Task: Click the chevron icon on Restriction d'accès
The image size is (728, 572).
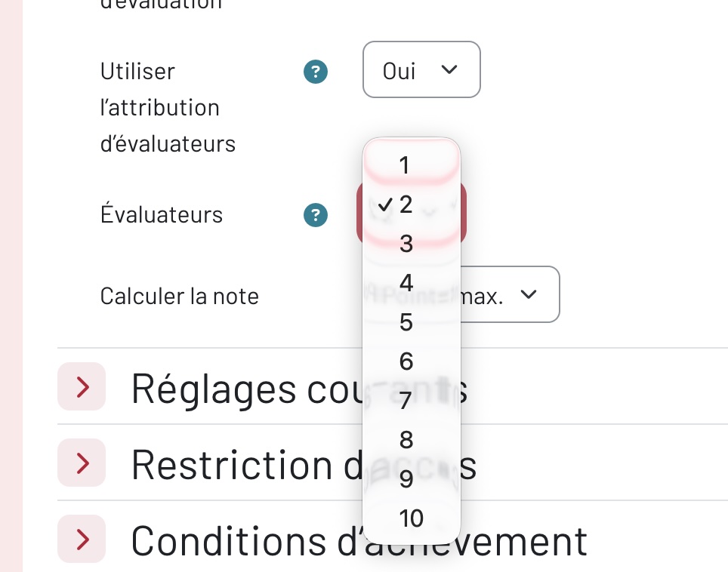Action: pyautogui.click(x=82, y=463)
